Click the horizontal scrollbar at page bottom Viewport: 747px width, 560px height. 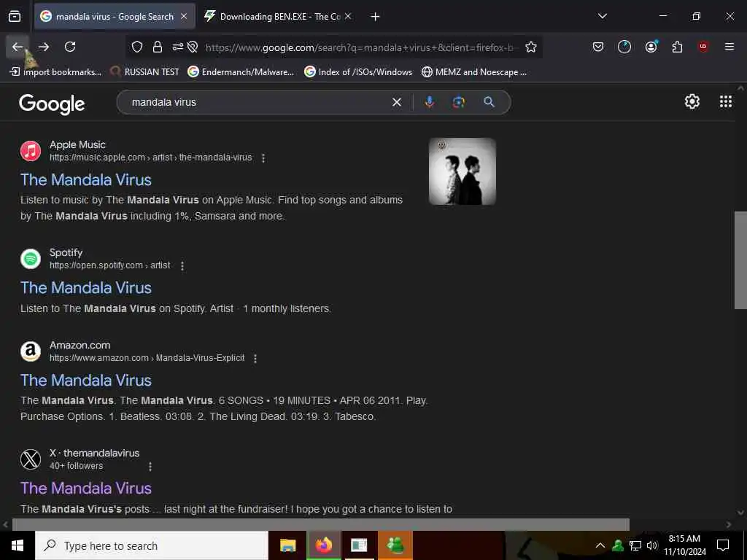321,524
